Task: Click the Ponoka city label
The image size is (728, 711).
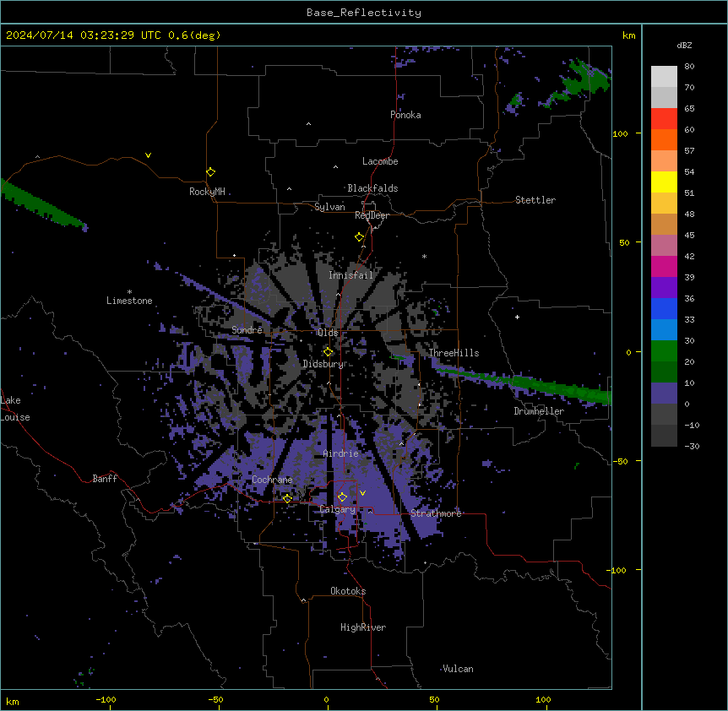Action: pyautogui.click(x=405, y=115)
